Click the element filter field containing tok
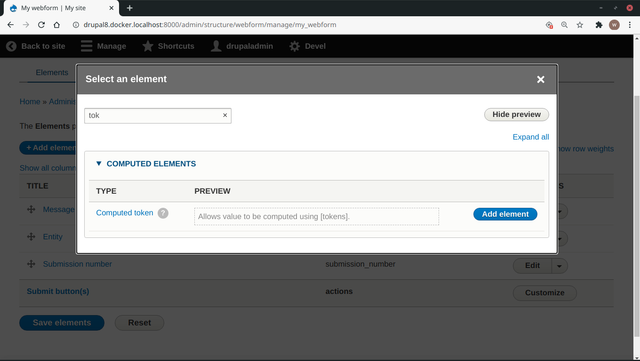Image resolution: width=640 pixels, height=361 pixels. tap(158, 116)
